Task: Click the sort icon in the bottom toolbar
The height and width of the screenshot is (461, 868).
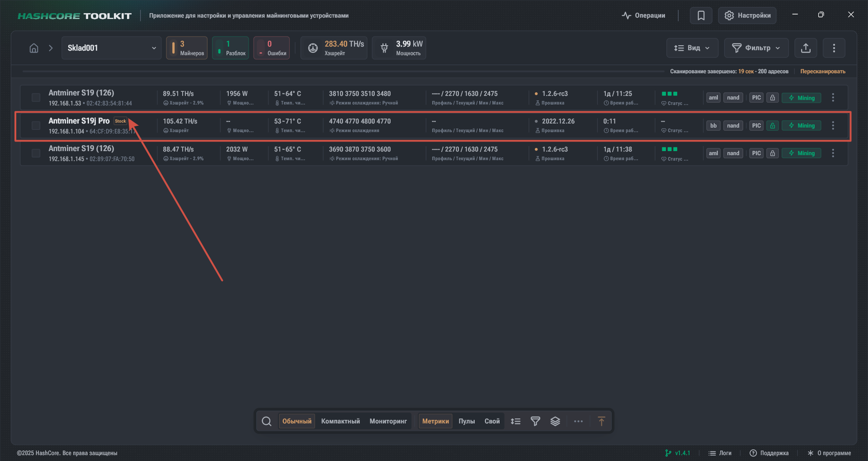Action: coord(515,421)
